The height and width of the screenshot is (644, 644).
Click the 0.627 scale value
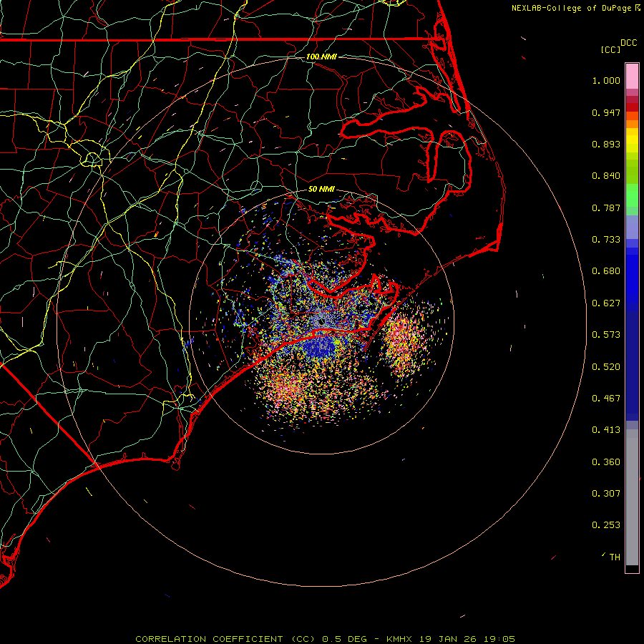pos(606,303)
